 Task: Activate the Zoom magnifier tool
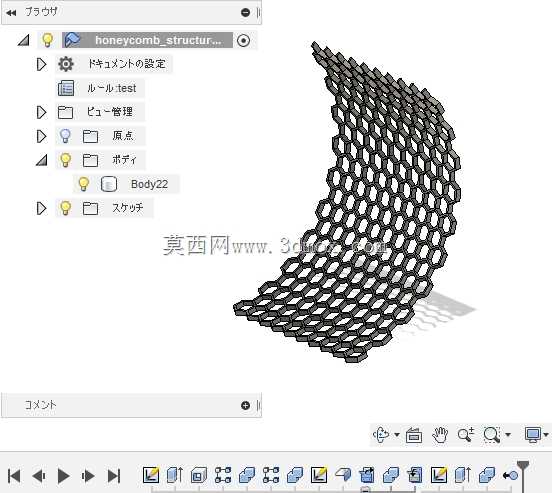(466, 435)
